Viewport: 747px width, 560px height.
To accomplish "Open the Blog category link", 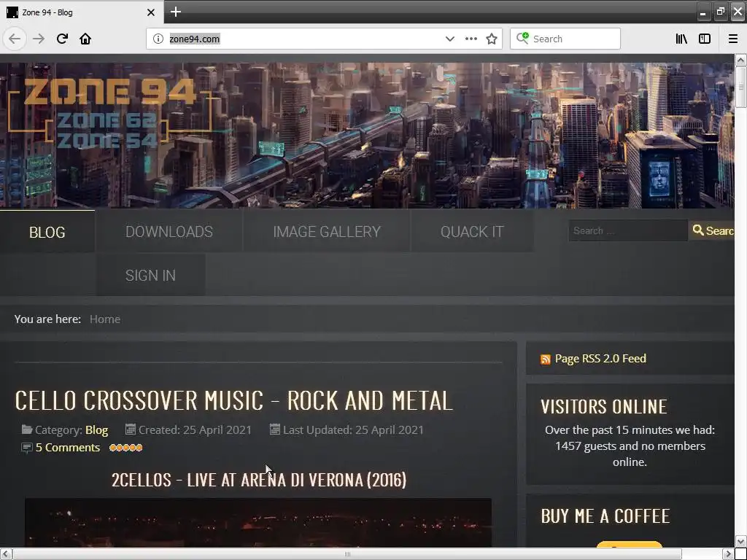I will click(97, 430).
